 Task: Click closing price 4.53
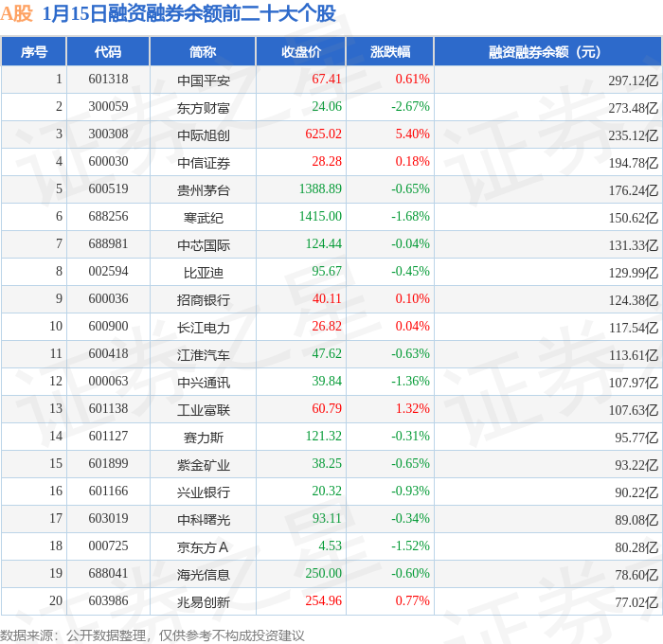[330, 546]
